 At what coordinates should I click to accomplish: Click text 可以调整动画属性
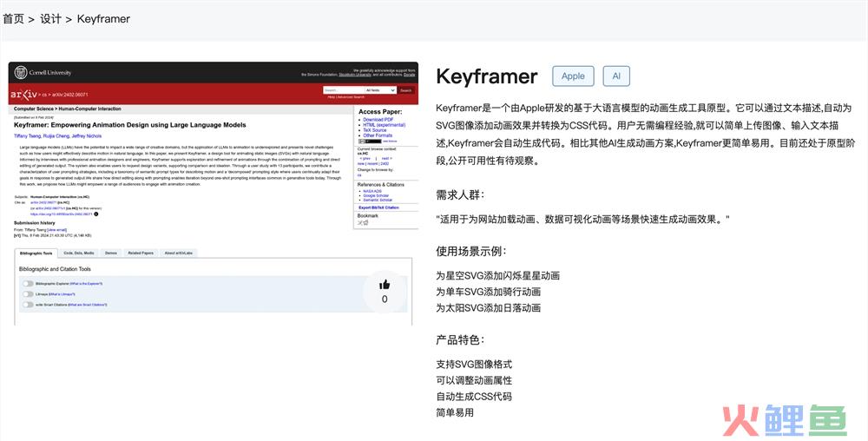point(474,380)
